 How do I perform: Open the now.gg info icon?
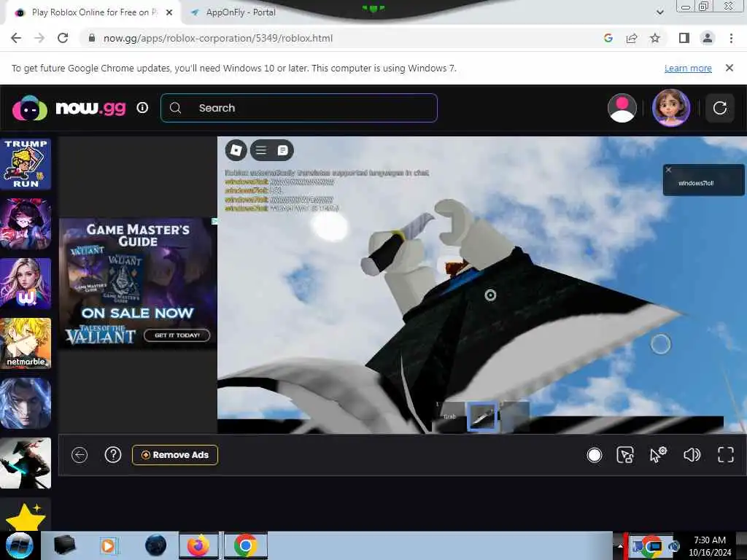pos(142,108)
